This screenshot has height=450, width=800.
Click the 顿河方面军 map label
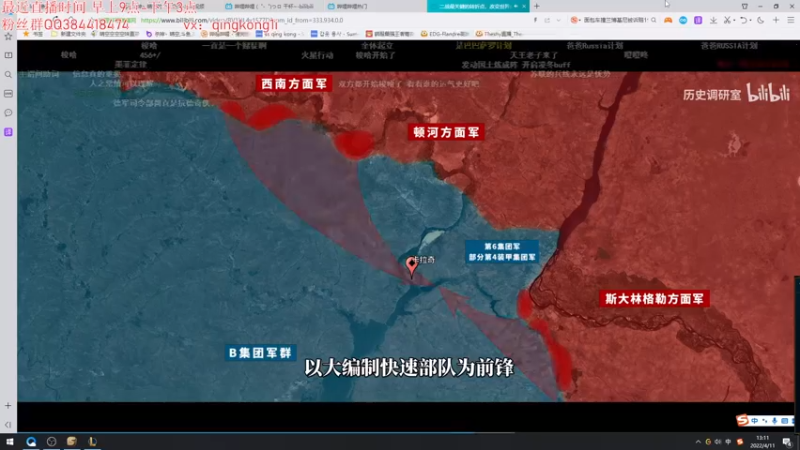pos(446,132)
